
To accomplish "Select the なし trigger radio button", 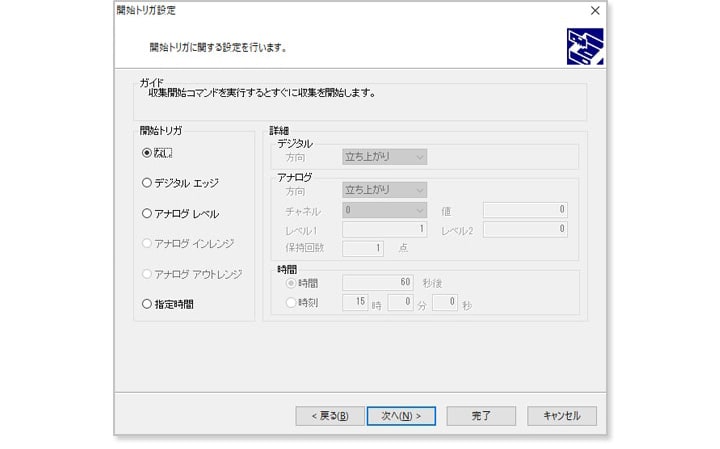I will [147, 153].
